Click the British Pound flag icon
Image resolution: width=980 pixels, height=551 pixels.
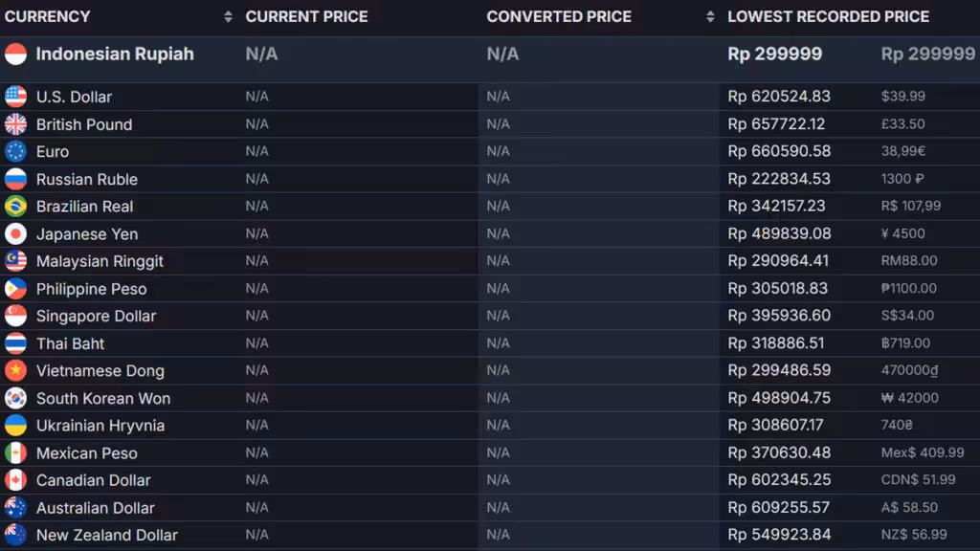point(15,124)
